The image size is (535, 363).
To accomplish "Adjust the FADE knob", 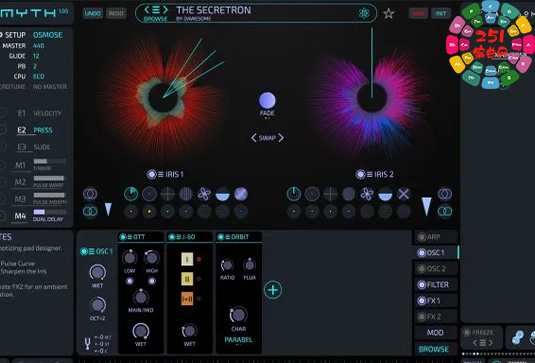I will (x=267, y=100).
